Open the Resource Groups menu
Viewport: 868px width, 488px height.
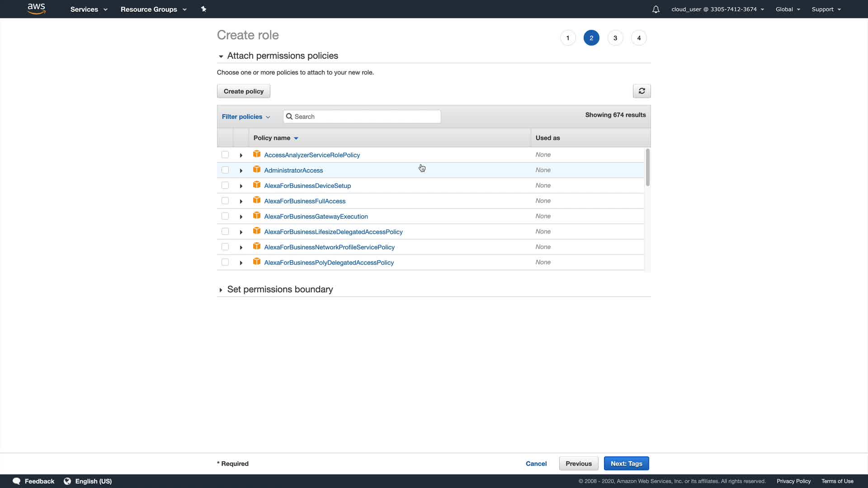coord(153,9)
